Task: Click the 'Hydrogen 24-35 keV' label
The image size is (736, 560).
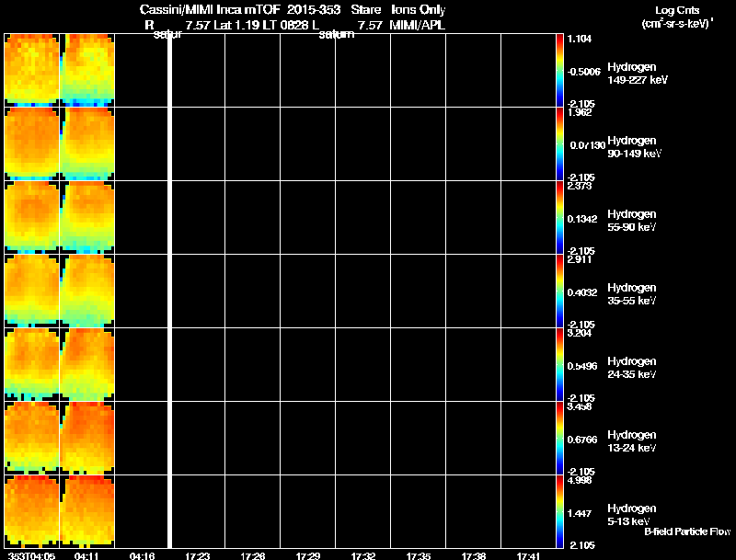Action: click(632, 368)
